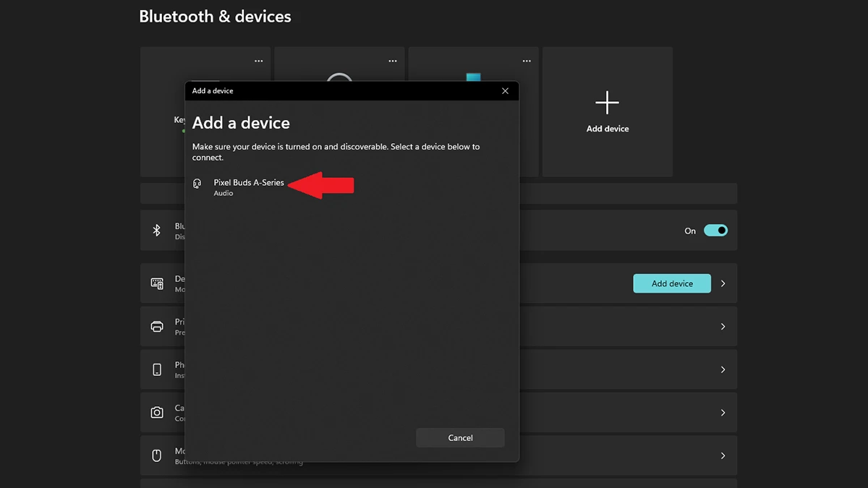Screen dimensions: 868x488
Task: Click the keyboard Devices row icon
Action: (x=157, y=283)
